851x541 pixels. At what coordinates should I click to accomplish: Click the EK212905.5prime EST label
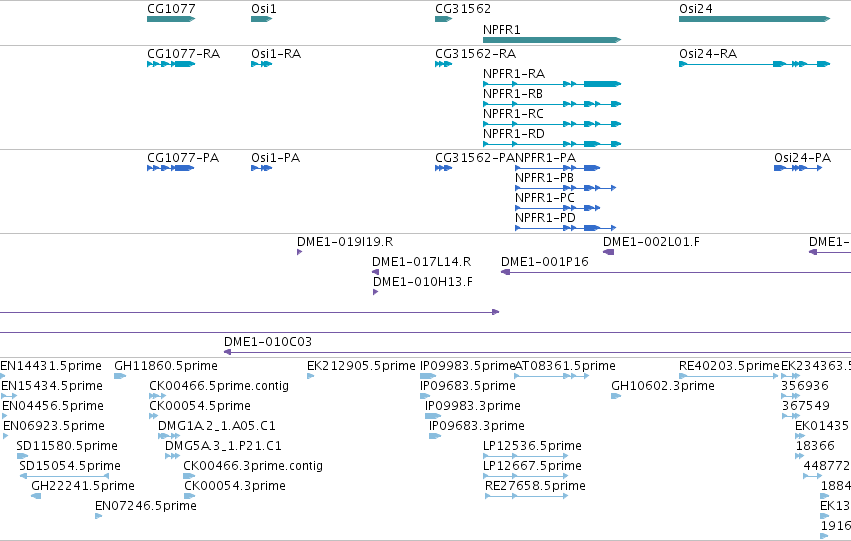(x=361, y=366)
